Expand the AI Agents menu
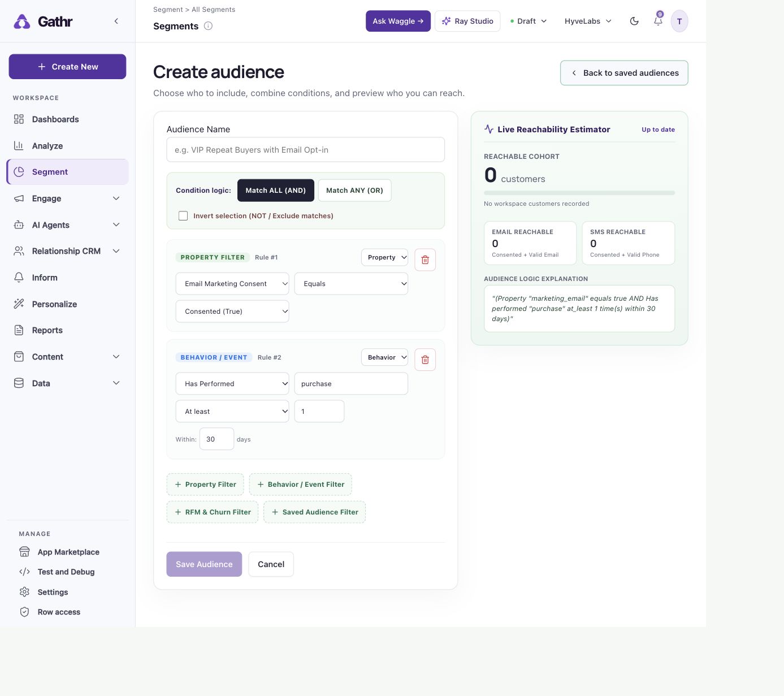Viewport: 784px width, 696px height. pyautogui.click(x=68, y=225)
